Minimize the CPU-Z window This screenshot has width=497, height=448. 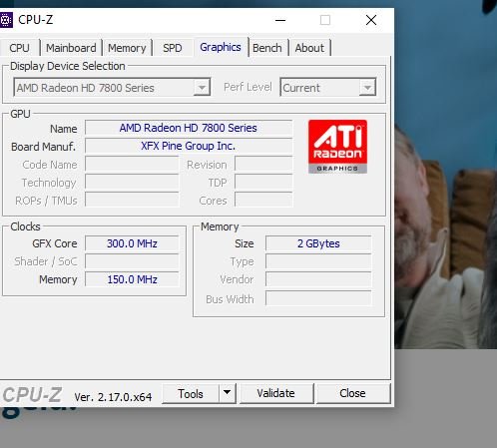280,20
